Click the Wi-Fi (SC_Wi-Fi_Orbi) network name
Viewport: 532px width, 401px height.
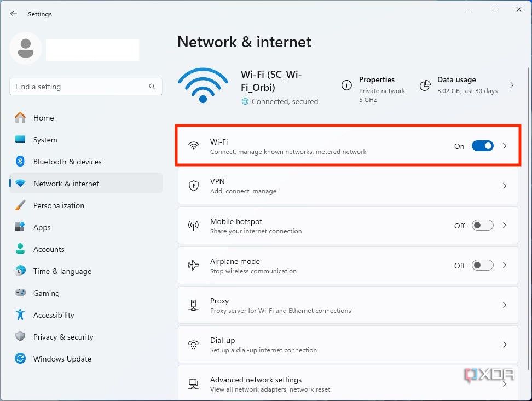click(x=271, y=81)
